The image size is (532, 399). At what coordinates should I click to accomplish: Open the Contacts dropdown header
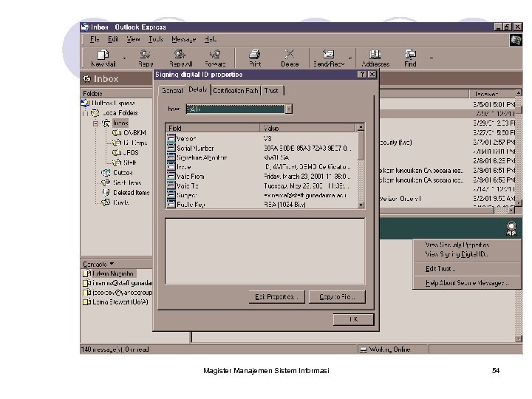pyautogui.click(x=98, y=264)
